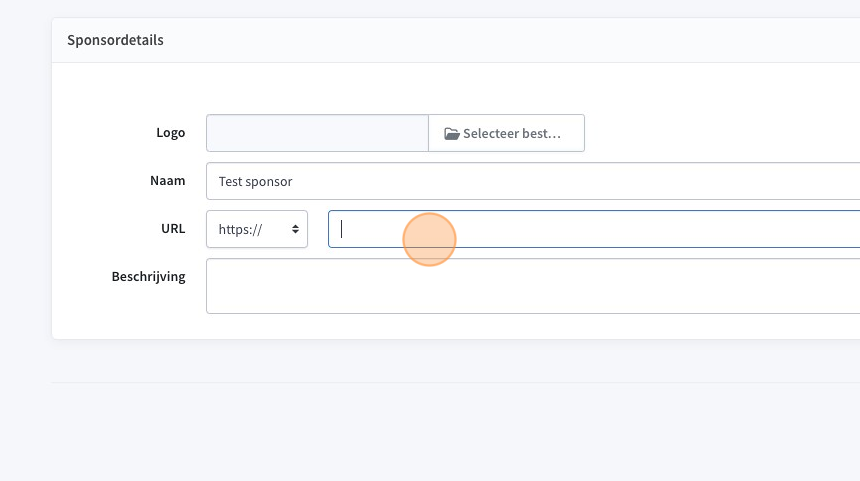Focus the Naam input field

[533, 181]
